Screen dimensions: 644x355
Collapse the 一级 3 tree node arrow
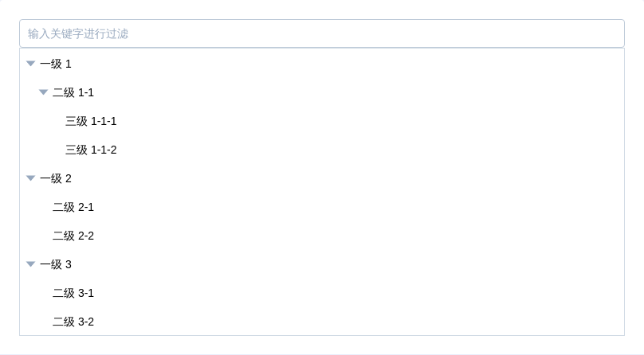pos(30,264)
